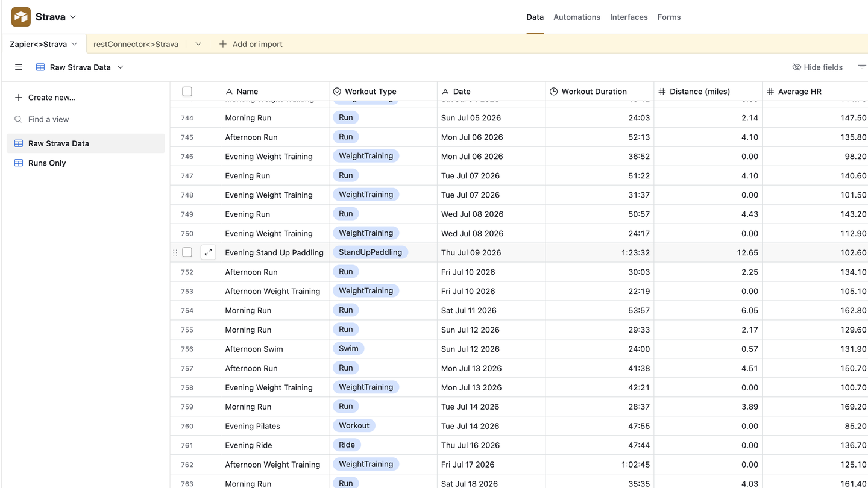Screen dimensions: 868x488
Task: Tick the select-all rows checkbox in header
Action: point(187,92)
